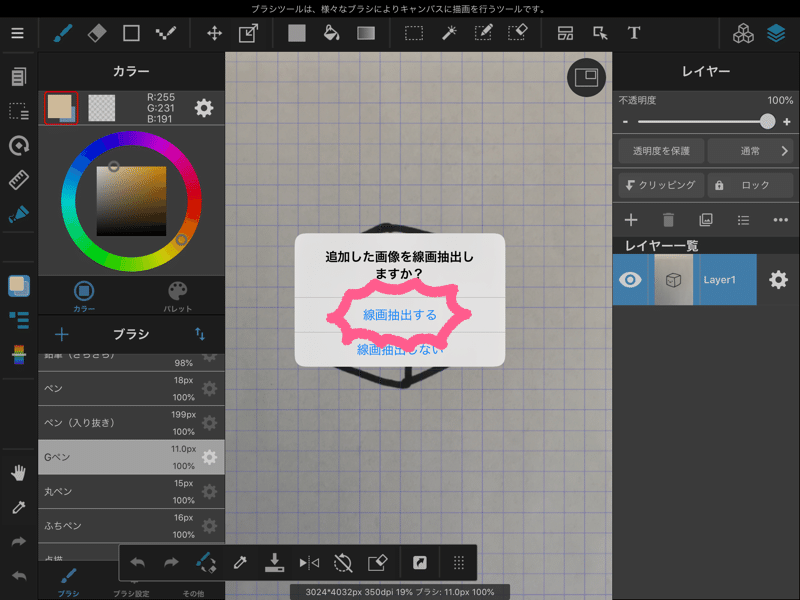Select the rectangle shape tool
800x600 pixels.
click(x=131, y=34)
